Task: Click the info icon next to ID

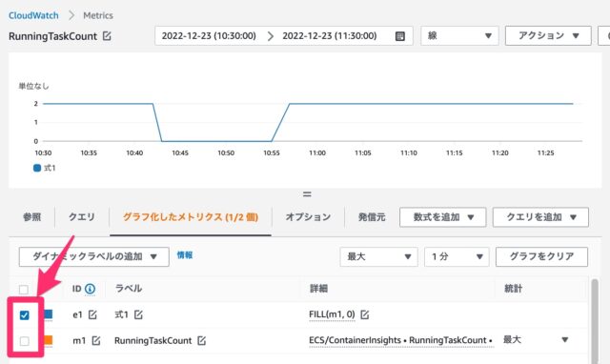Action: (x=90, y=289)
